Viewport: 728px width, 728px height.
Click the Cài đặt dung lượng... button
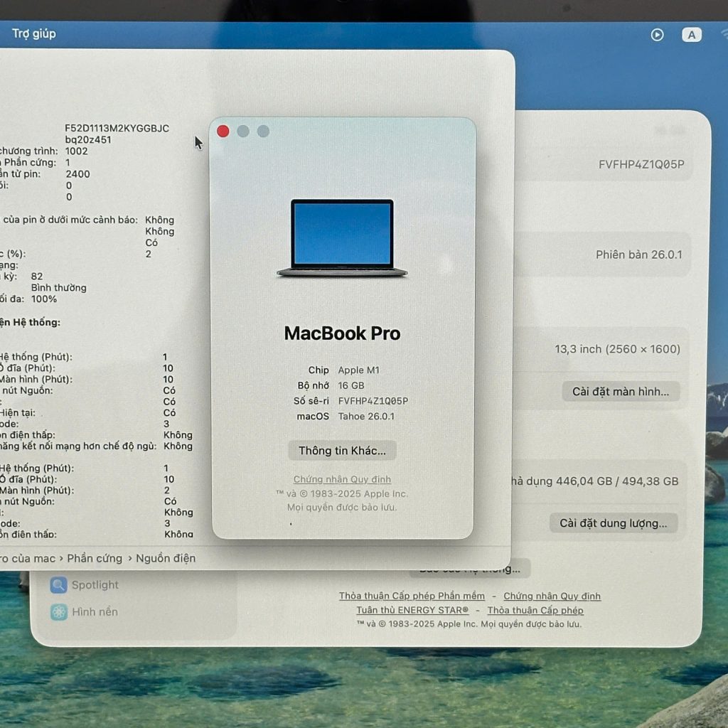(x=614, y=523)
